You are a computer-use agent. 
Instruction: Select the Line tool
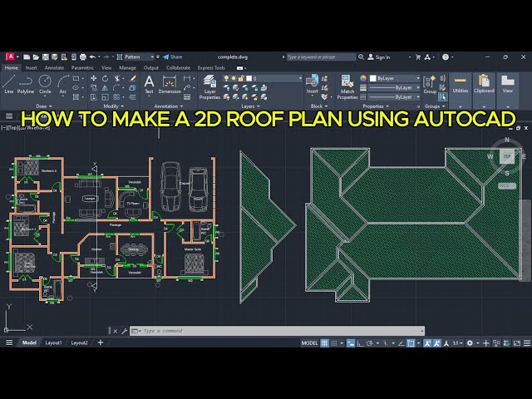pyautogui.click(x=9, y=84)
